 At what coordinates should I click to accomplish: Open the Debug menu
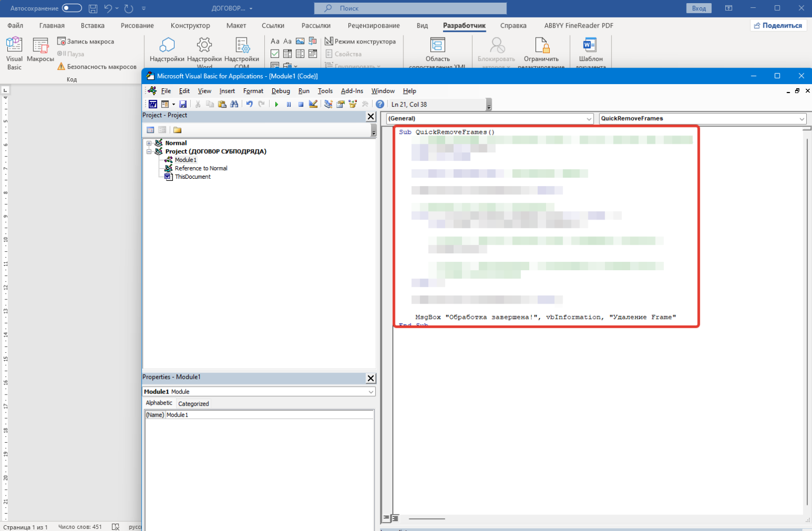click(281, 91)
